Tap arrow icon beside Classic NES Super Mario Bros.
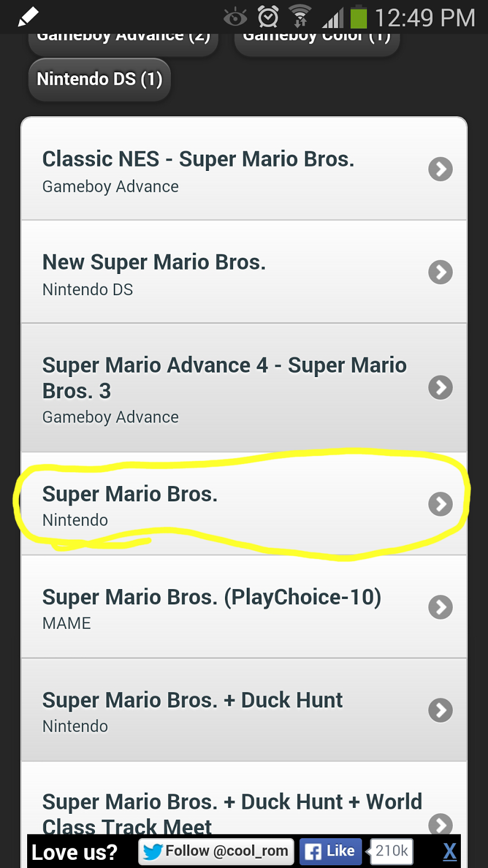 (x=440, y=169)
